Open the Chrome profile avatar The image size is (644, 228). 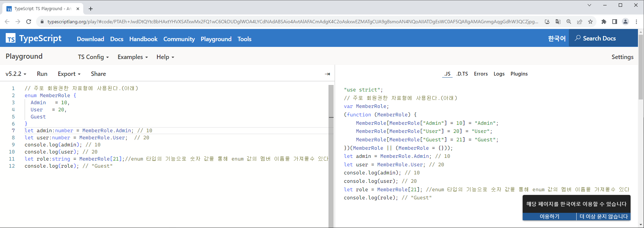[x=625, y=22]
